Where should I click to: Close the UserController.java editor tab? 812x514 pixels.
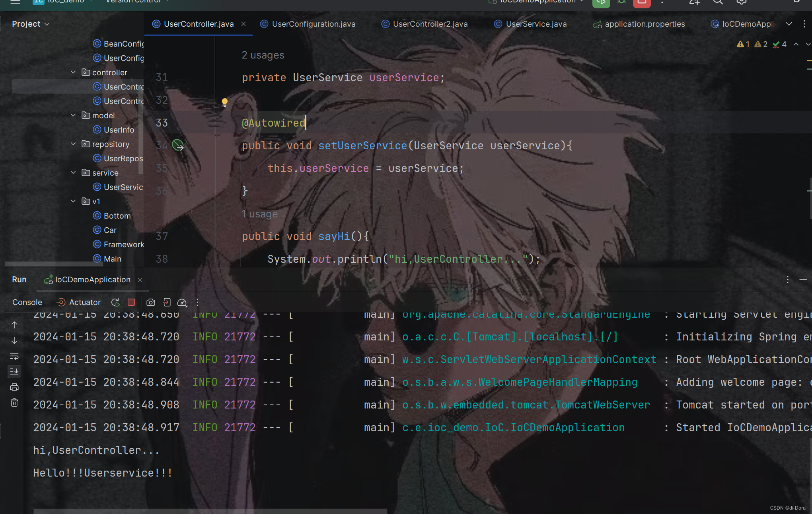coord(243,24)
